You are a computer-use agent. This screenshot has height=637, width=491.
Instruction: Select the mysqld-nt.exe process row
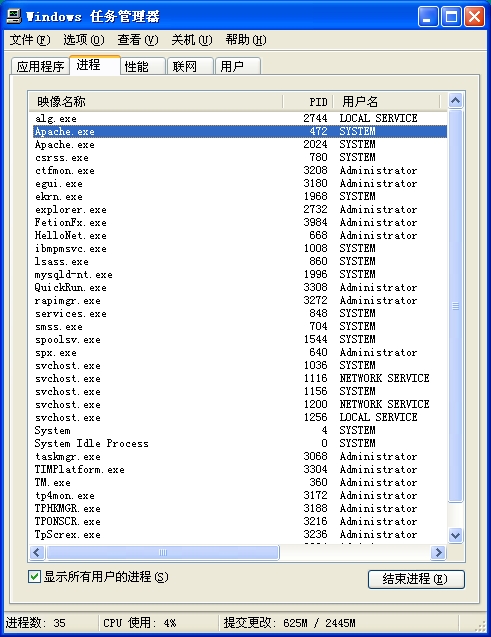pos(240,275)
